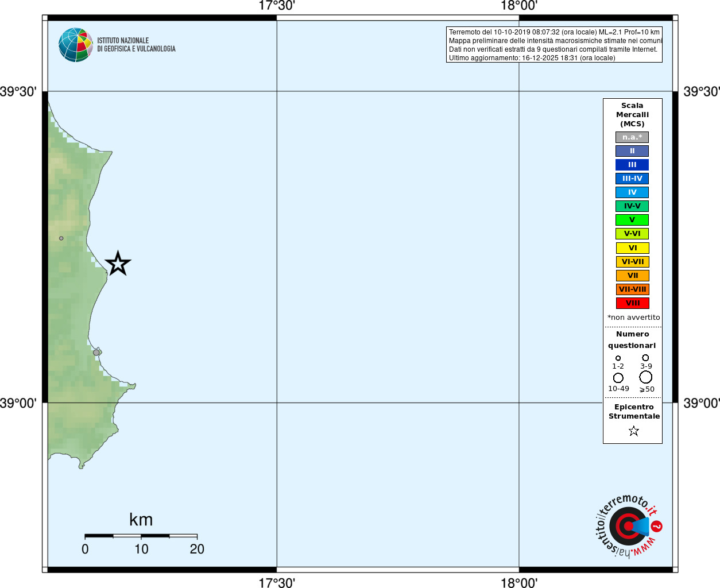Click the 'Numero questionari' legend heading
The height and width of the screenshot is (588, 720).
(632, 340)
